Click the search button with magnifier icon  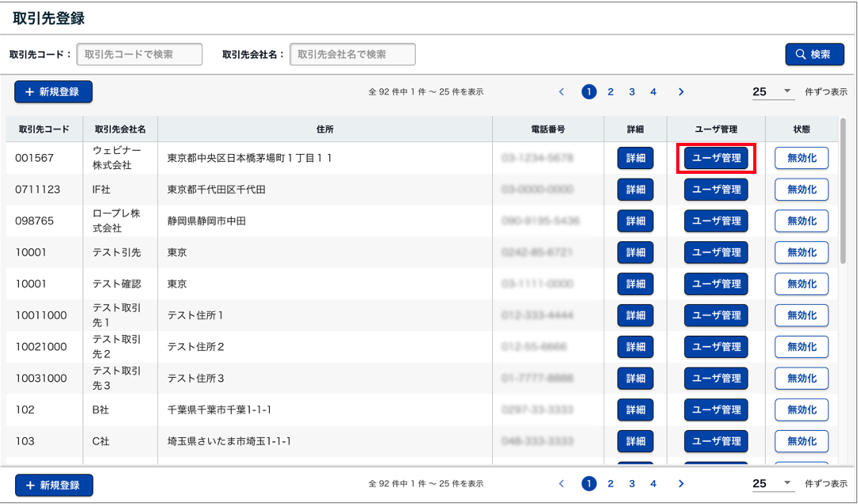pos(814,55)
